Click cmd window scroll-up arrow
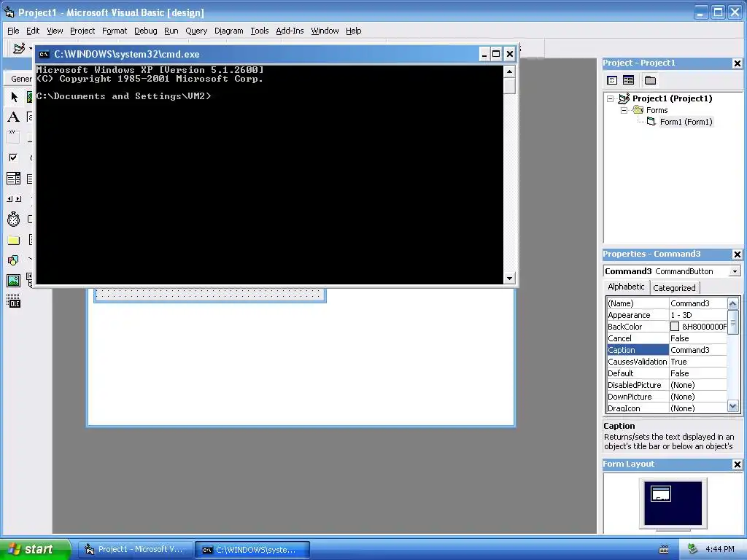Image resolution: width=747 pixels, height=560 pixels. [510, 72]
